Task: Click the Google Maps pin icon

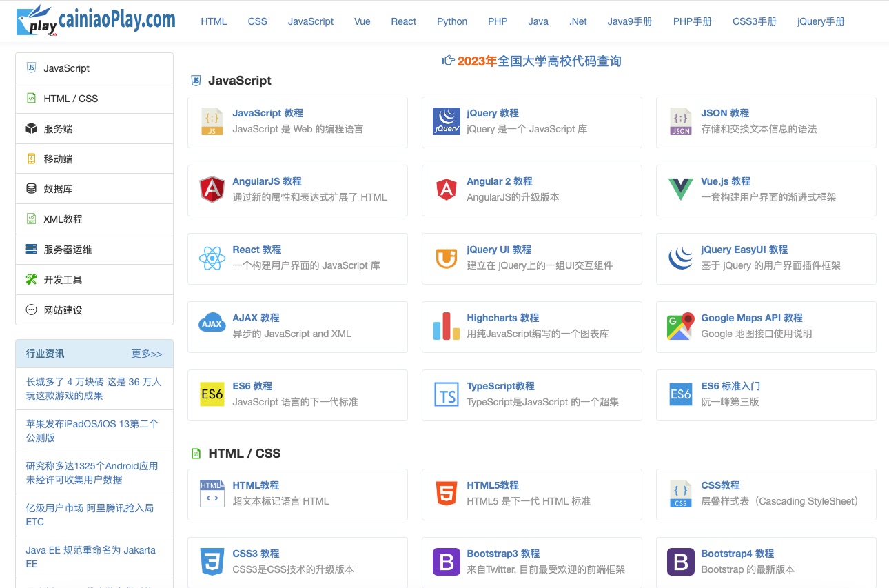Action: pyautogui.click(x=681, y=326)
